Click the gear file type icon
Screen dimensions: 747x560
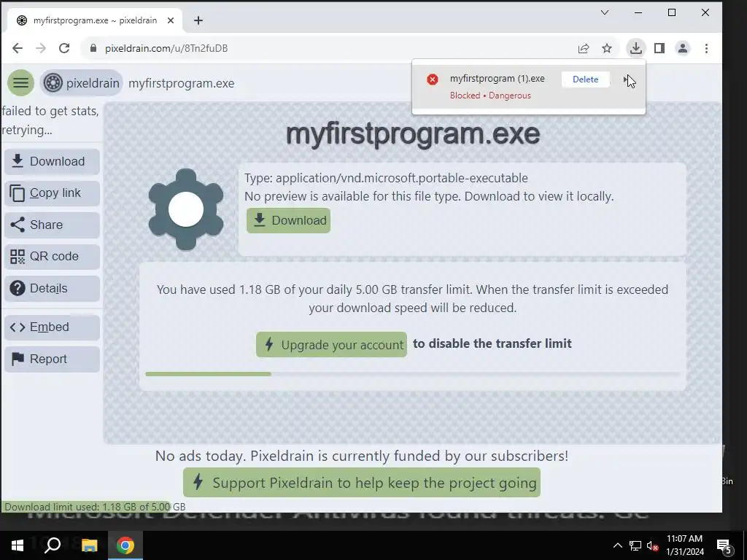[186, 209]
